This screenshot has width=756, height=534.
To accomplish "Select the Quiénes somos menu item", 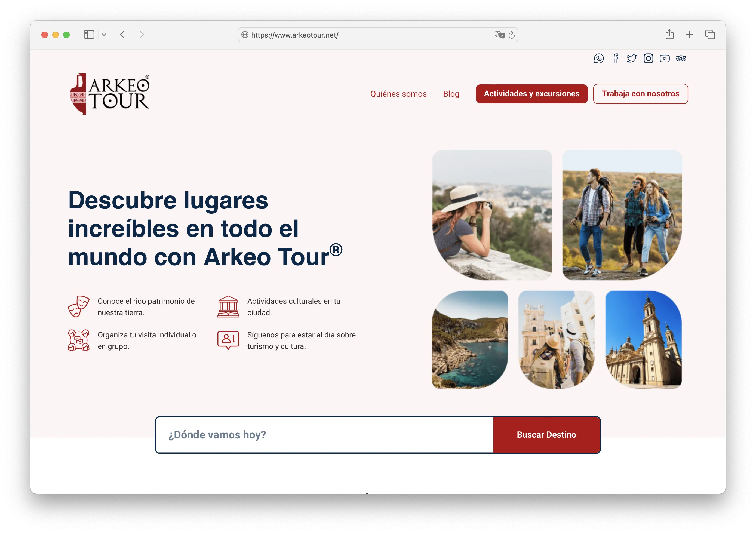I will tap(398, 94).
